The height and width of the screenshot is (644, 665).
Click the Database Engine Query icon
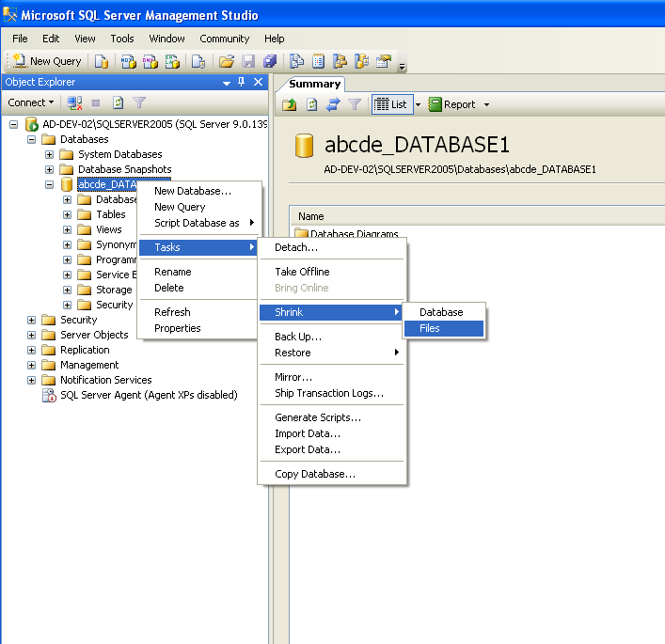pyautogui.click(x=102, y=61)
